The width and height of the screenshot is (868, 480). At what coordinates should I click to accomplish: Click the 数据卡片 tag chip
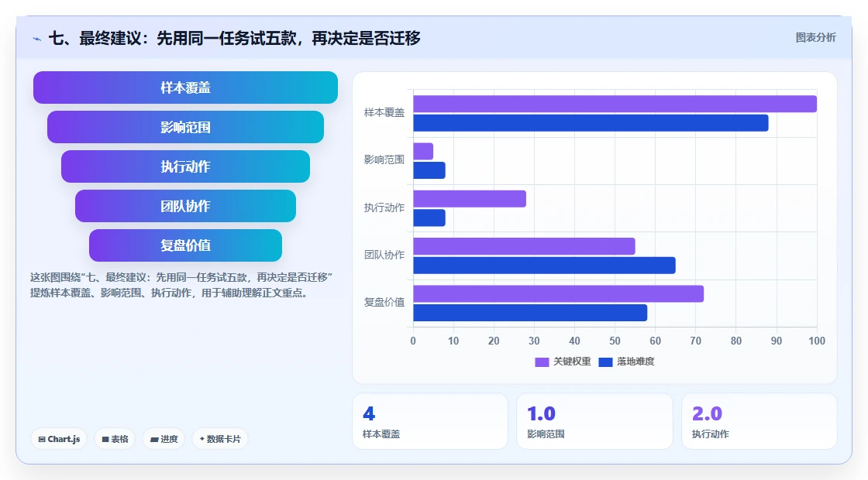click(x=220, y=439)
